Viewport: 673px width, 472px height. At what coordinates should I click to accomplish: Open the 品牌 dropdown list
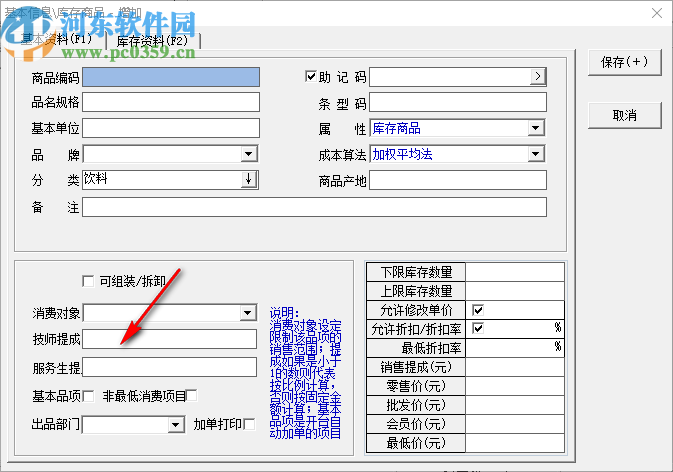[x=249, y=154]
